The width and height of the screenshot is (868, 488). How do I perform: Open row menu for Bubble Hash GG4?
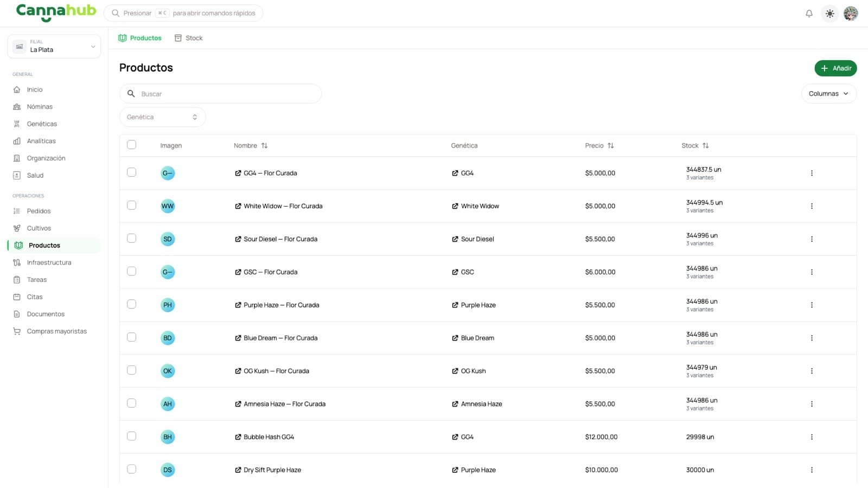pyautogui.click(x=812, y=437)
